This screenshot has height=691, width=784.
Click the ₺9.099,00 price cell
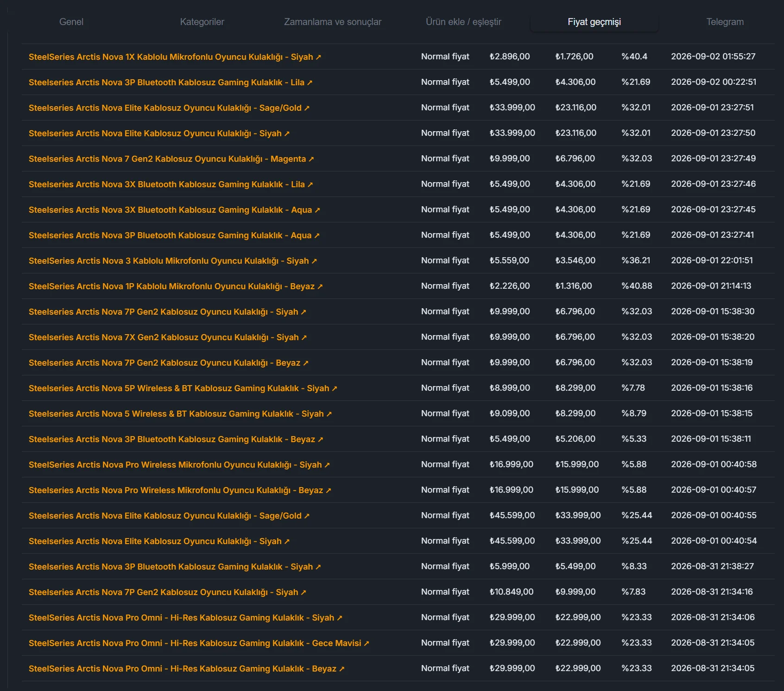[510, 413]
